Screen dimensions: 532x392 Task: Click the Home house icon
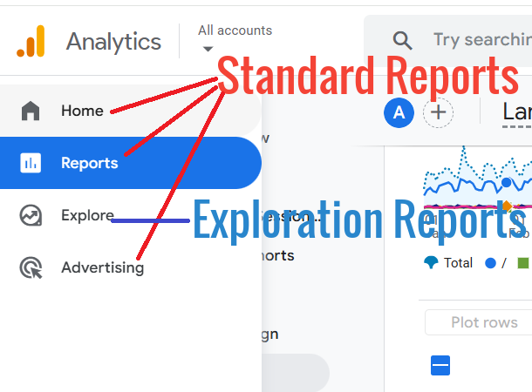pyautogui.click(x=31, y=111)
